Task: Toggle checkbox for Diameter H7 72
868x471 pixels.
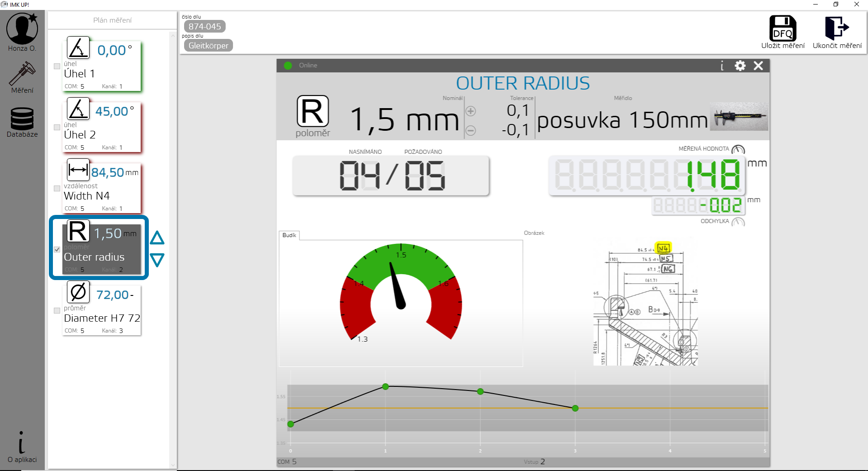Action: click(x=57, y=310)
